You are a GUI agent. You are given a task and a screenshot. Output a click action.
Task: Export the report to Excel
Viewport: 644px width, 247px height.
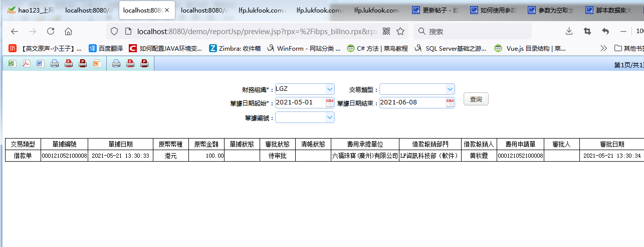pyautogui.click(x=12, y=64)
